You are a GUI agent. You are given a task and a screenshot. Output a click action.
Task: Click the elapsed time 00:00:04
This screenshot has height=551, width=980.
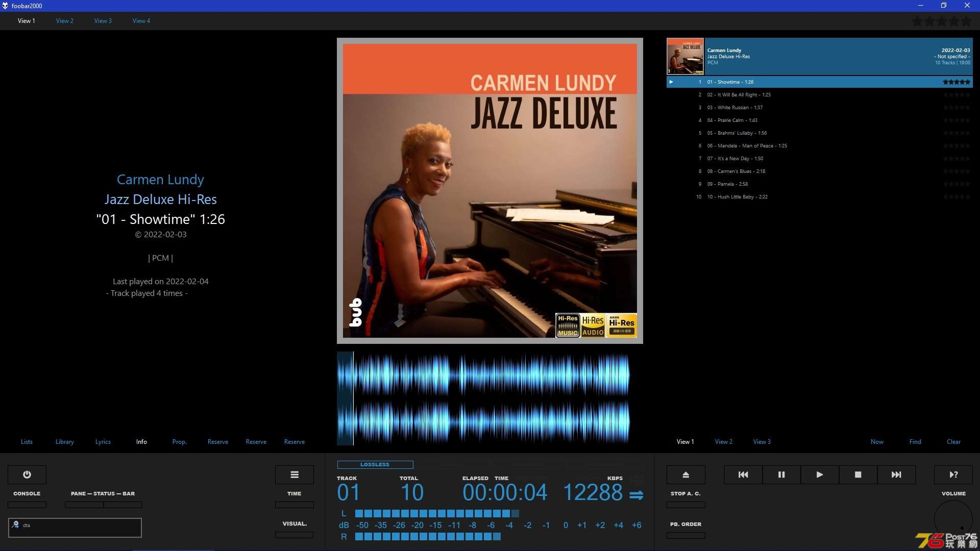(x=505, y=493)
